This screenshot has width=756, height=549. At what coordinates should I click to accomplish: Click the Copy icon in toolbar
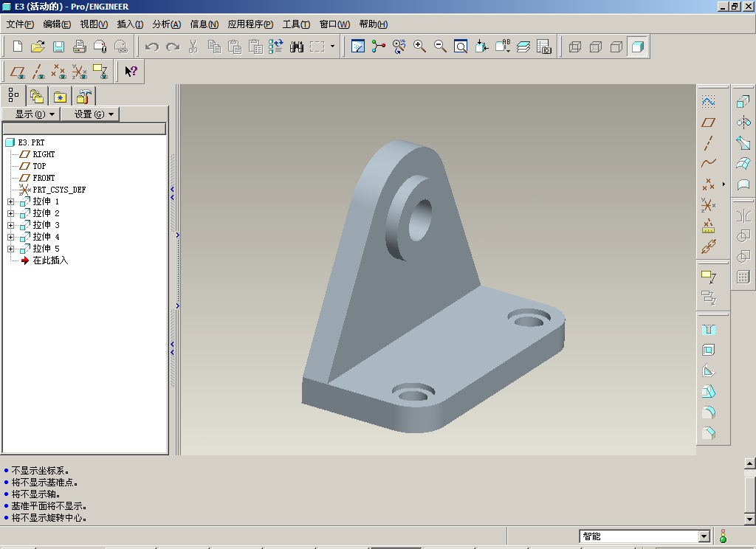214,46
